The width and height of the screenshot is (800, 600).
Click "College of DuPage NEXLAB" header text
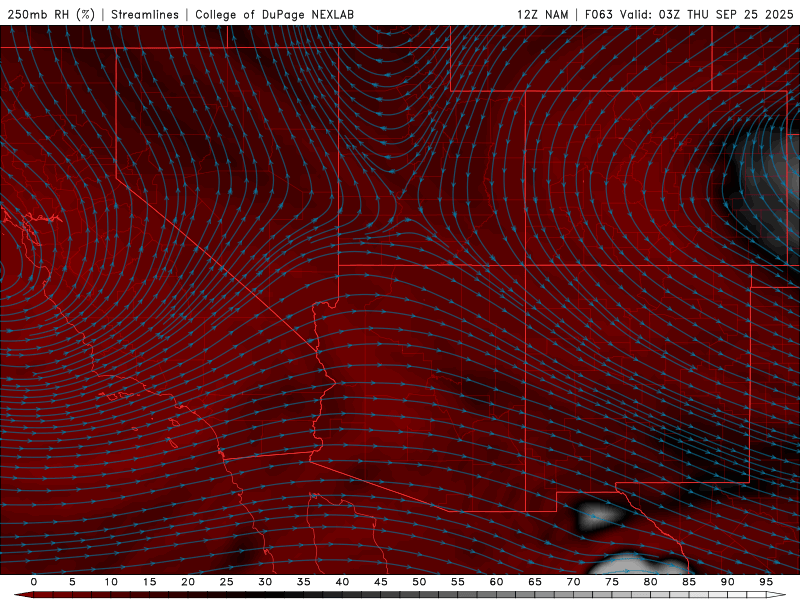pos(274,14)
